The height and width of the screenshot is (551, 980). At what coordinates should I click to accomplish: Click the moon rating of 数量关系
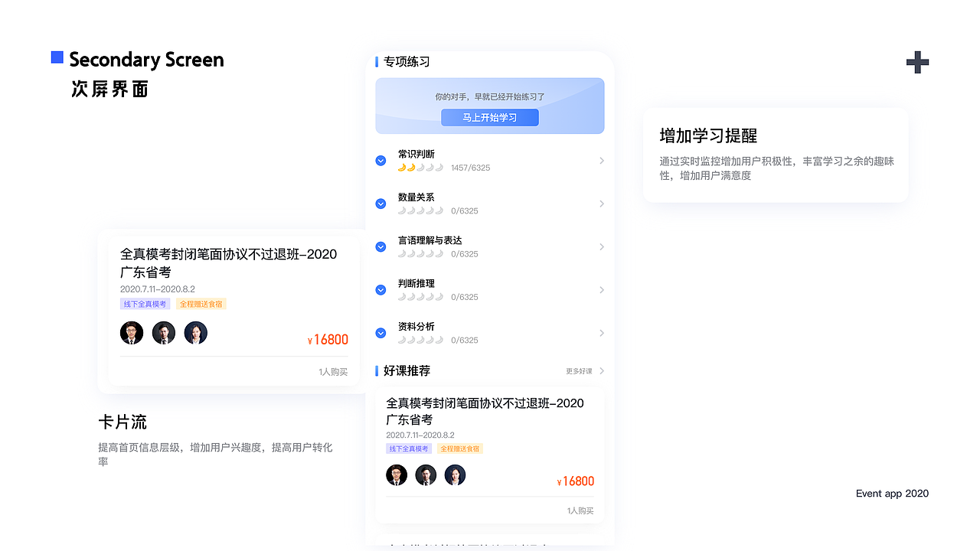coord(420,210)
